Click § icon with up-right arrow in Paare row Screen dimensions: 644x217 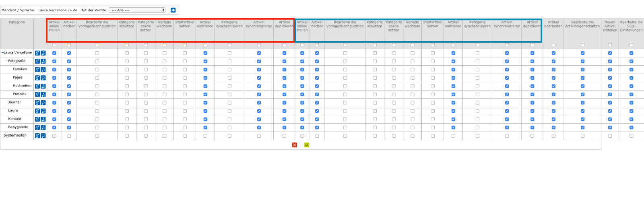(x=37, y=78)
